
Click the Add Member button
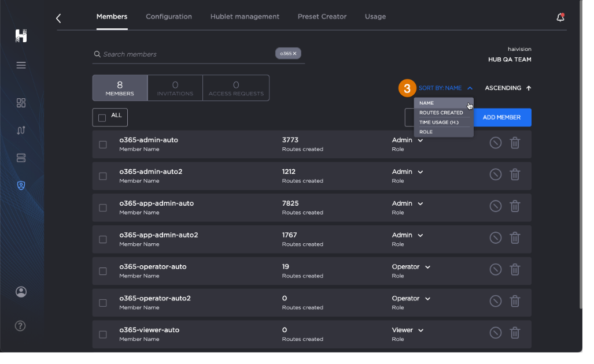(501, 117)
